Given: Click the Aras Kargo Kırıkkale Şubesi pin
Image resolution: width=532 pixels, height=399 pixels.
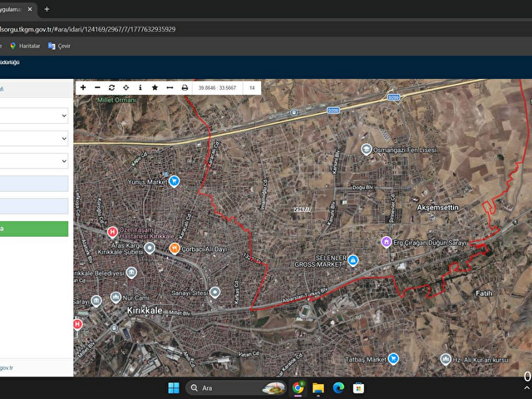Looking at the screenshot, I should pyautogui.click(x=150, y=249).
